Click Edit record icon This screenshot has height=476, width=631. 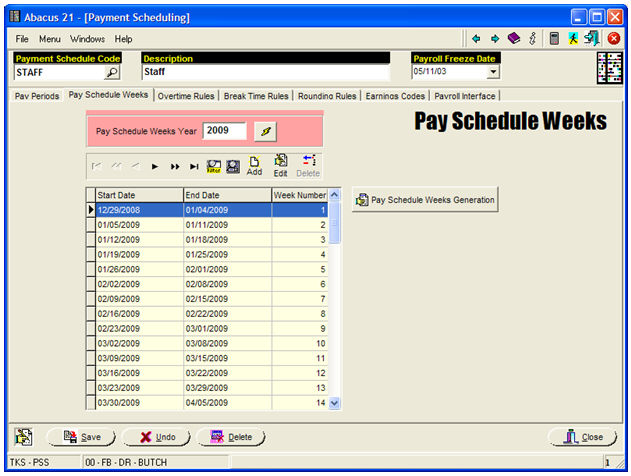click(x=281, y=165)
